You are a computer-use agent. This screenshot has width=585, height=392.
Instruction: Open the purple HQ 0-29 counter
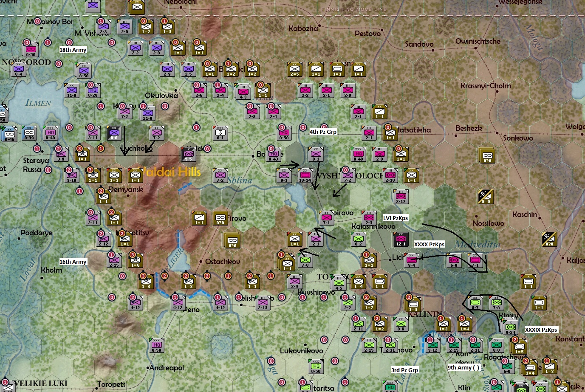(93, 90)
